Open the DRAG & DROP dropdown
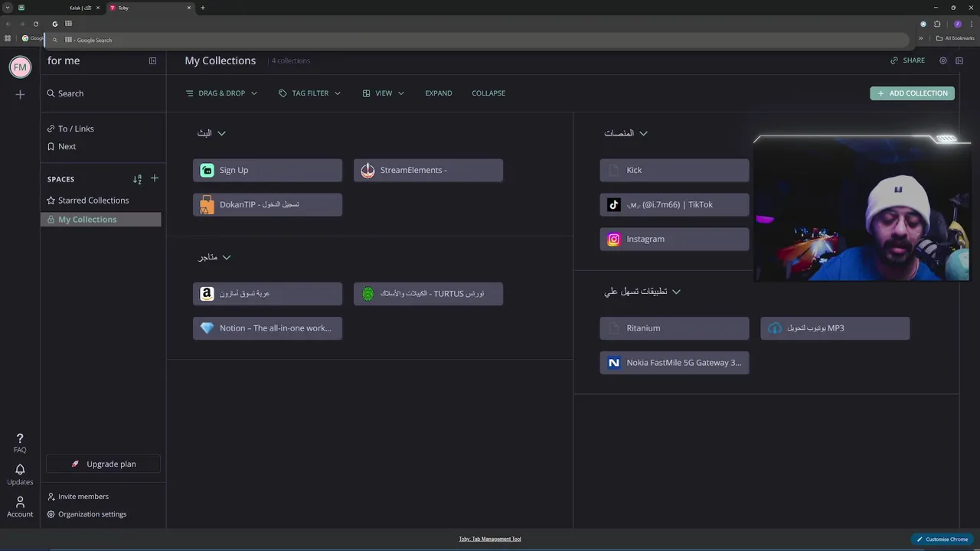The height and width of the screenshot is (551, 980). (222, 93)
